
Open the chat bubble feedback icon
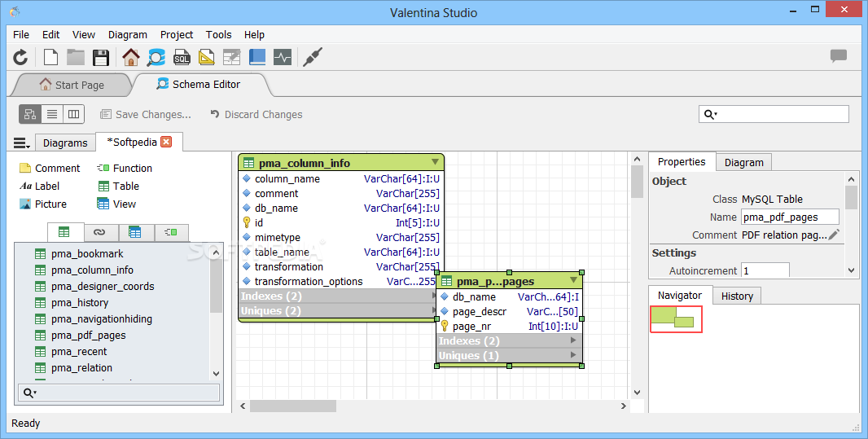[838, 56]
